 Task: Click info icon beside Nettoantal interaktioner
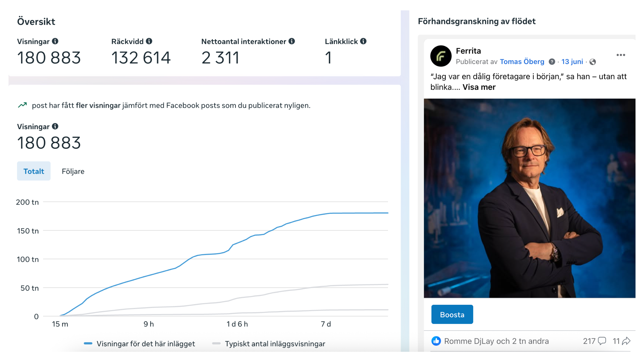click(x=292, y=41)
